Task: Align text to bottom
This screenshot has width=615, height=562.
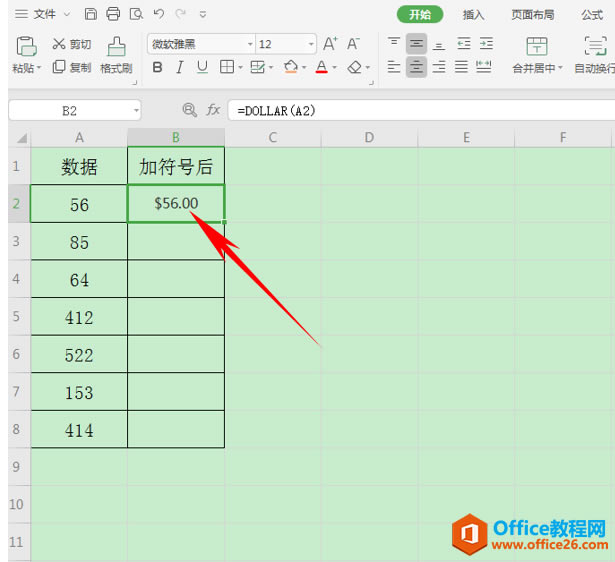Action: coord(439,45)
